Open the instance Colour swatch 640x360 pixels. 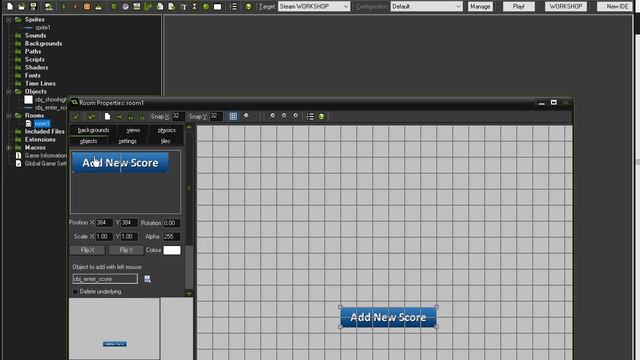click(172, 250)
